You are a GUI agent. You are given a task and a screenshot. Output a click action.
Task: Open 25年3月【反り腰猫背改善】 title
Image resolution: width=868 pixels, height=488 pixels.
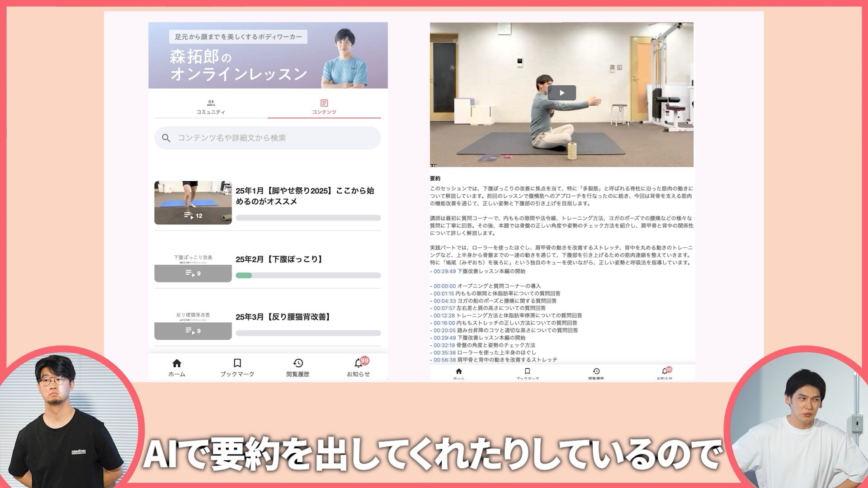(x=283, y=317)
